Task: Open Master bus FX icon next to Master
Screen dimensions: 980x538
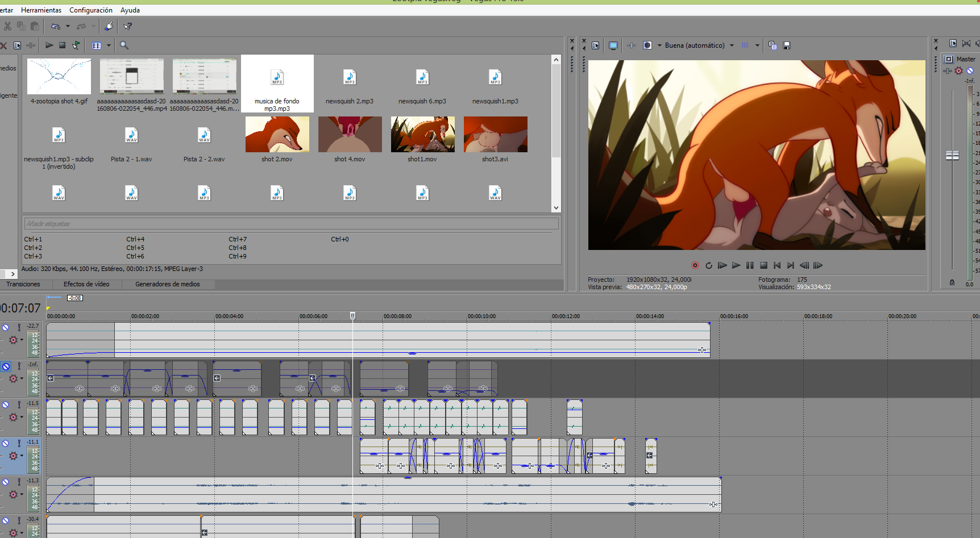Action: pyautogui.click(x=948, y=71)
